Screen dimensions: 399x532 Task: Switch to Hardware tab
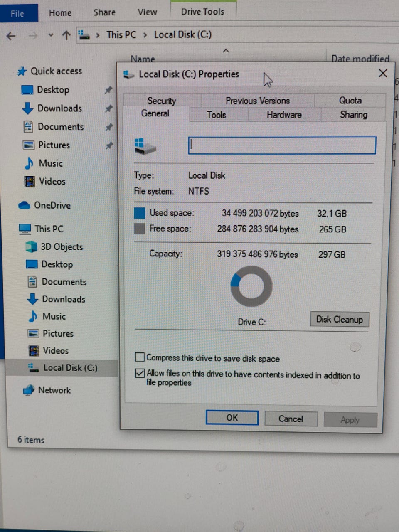[284, 115]
